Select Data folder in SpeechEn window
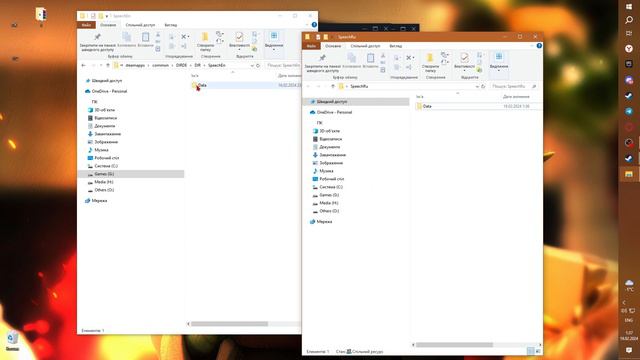The width and height of the screenshot is (640, 360). (202, 85)
